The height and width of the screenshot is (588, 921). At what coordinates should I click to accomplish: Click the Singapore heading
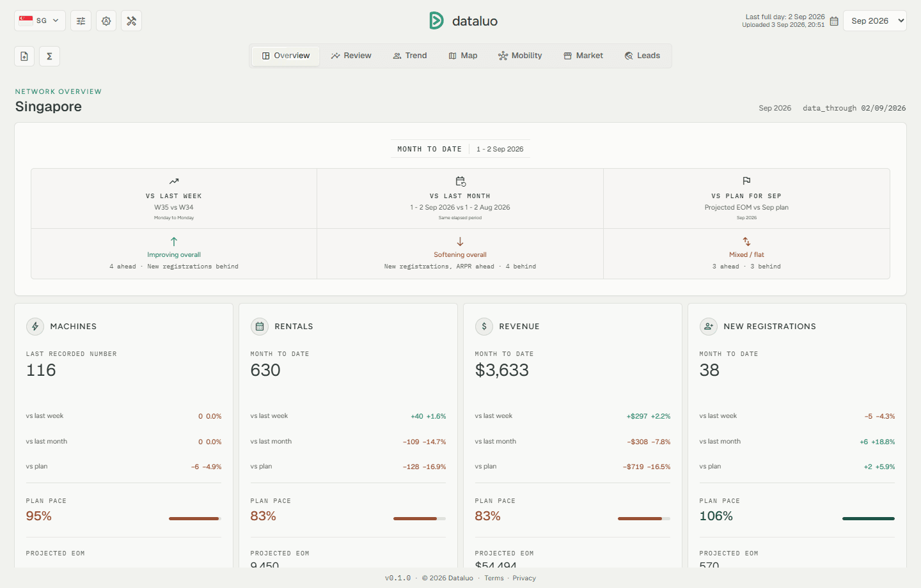49,107
